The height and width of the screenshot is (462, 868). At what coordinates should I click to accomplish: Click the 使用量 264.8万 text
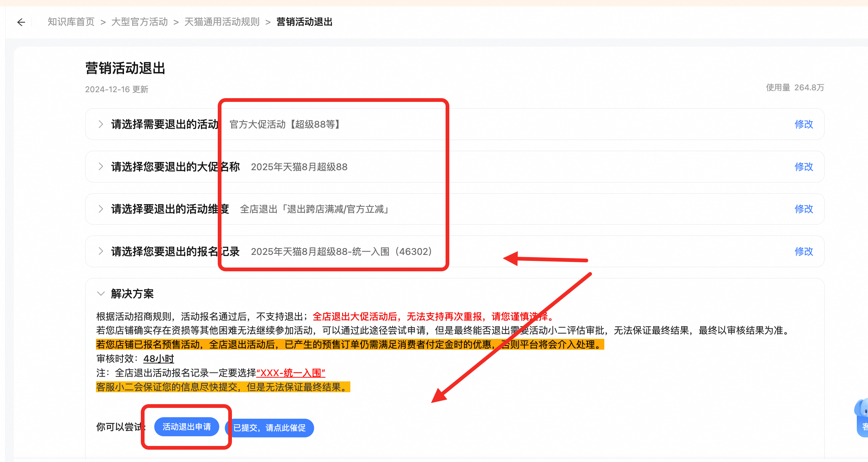click(x=795, y=87)
